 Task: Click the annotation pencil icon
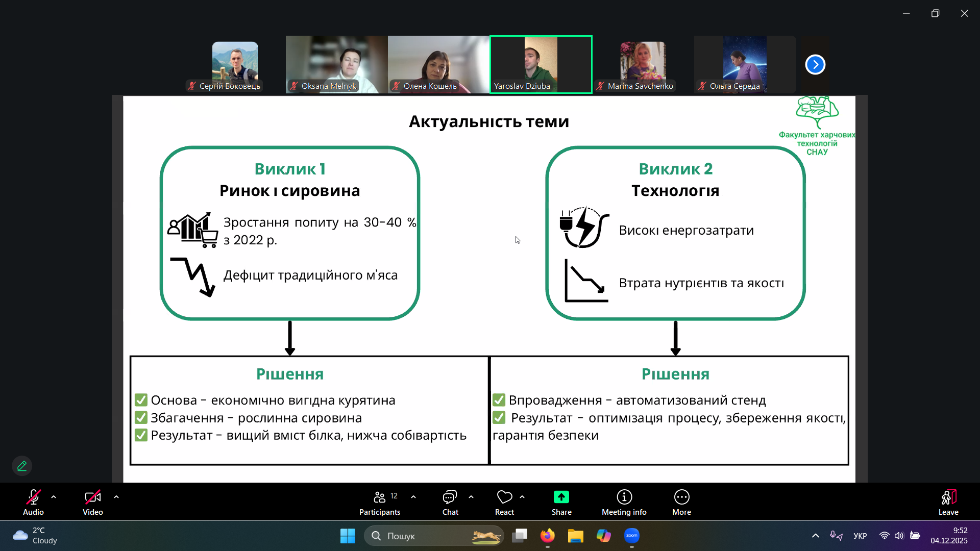tap(22, 466)
